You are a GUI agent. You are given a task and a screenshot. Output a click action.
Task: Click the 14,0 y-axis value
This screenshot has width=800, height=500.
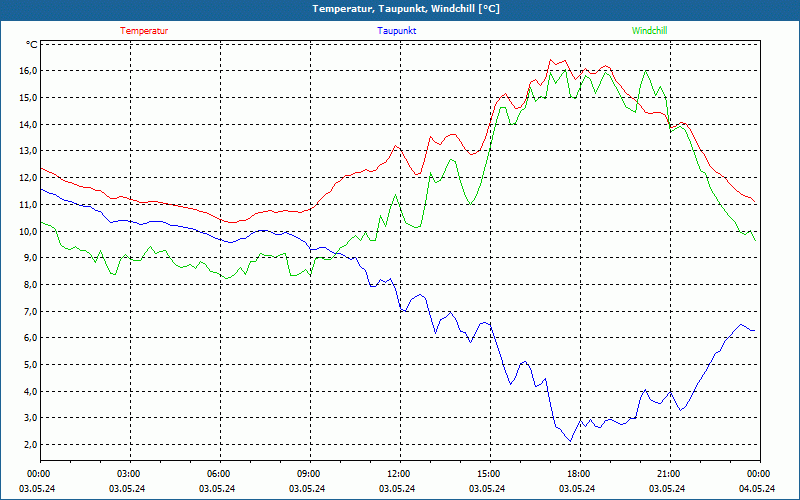[x=29, y=124]
